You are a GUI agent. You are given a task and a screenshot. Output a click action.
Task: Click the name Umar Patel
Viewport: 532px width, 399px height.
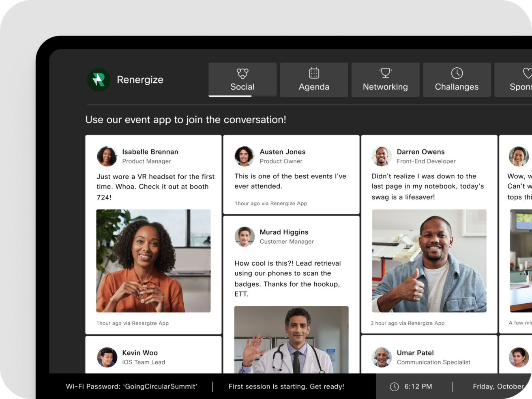tap(415, 353)
